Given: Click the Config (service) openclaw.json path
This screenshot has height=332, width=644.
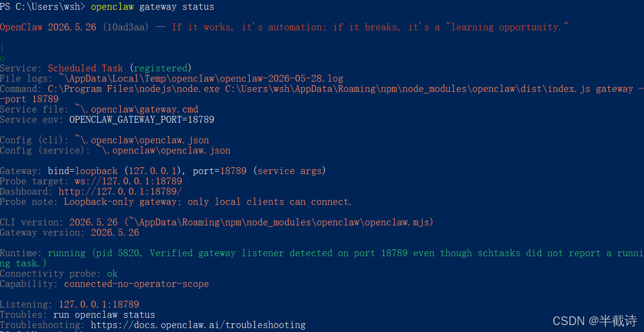Looking at the screenshot, I should pyautogui.click(x=163, y=151).
